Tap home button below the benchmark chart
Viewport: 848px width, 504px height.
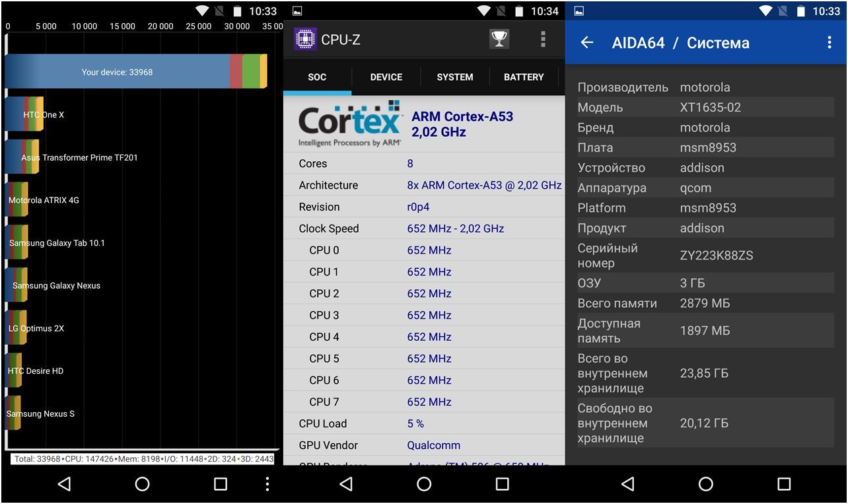tap(142, 484)
